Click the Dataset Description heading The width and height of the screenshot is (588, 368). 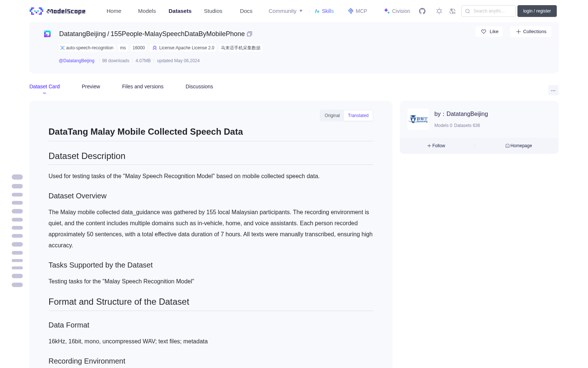[x=87, y=156]
